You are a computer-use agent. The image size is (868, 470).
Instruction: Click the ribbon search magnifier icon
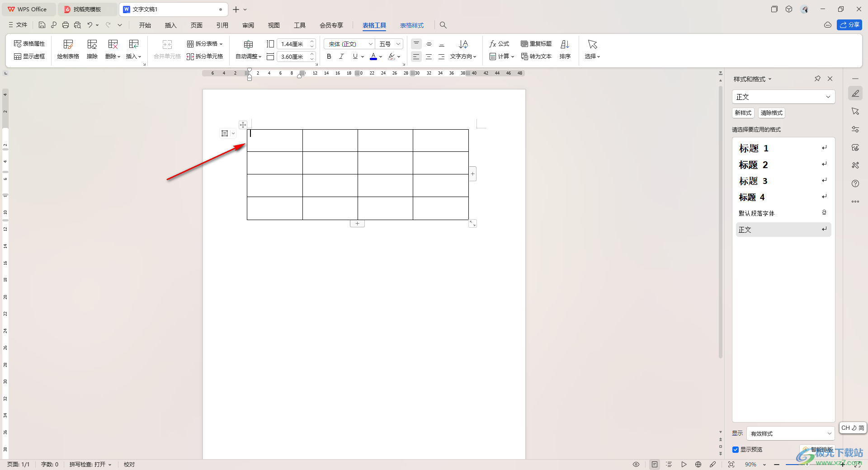(443, 25)
